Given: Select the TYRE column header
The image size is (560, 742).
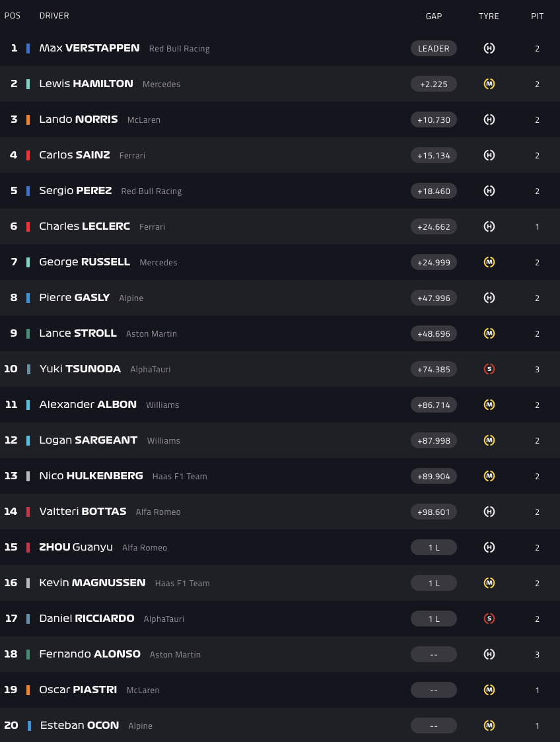Looking at the screenshot, I should pyautogui.click(x=489, y=16).
